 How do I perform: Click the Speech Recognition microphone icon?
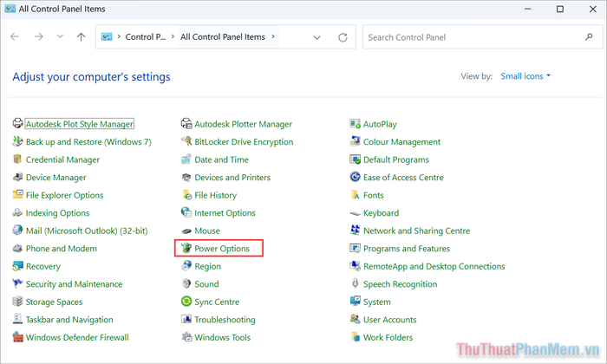(355, 283)
